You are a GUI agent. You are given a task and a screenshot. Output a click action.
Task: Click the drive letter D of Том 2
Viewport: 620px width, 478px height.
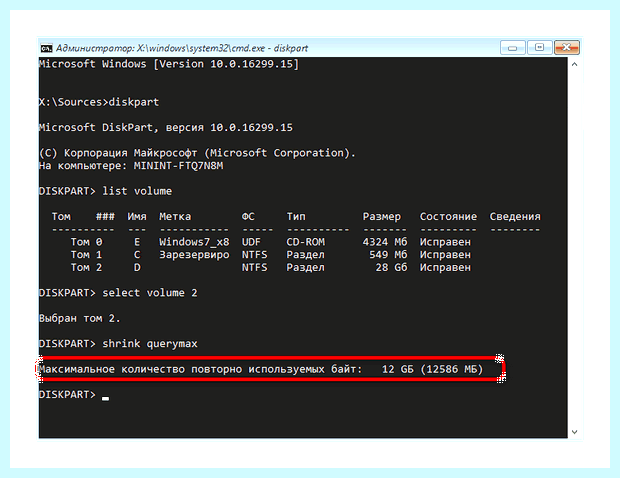pos(137,268)
